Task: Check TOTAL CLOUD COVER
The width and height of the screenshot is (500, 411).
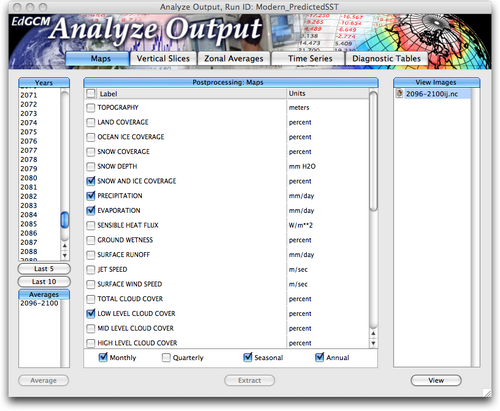Action: [x=90, y=299]
